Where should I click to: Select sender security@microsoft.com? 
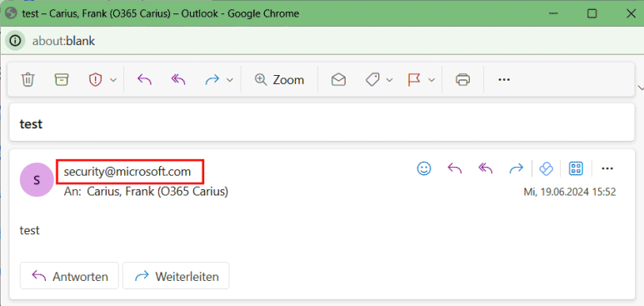point(127,172)
